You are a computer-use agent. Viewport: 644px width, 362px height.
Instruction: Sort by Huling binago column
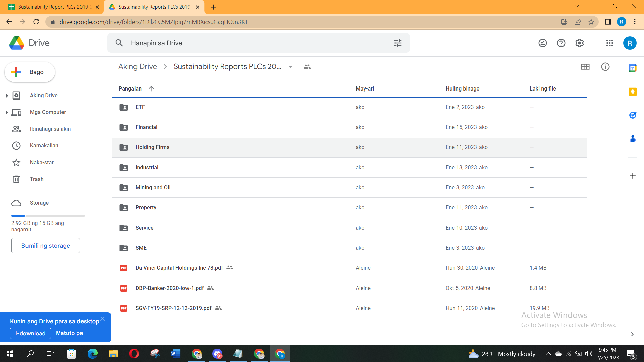[463, 88]
